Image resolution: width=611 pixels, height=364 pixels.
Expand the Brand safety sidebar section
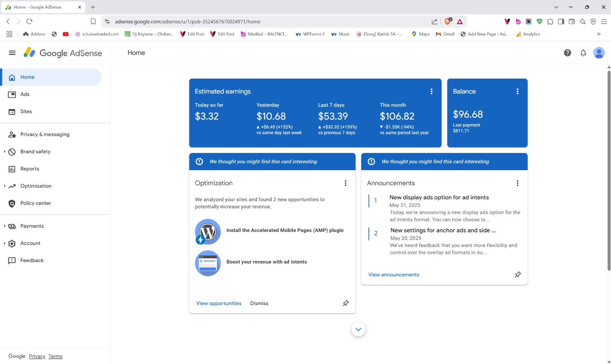coord(5,152)
